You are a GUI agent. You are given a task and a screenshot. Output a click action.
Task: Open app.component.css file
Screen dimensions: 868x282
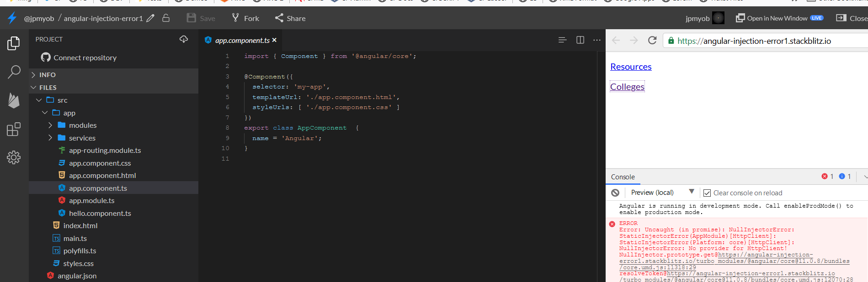click(x=113, y=163)
